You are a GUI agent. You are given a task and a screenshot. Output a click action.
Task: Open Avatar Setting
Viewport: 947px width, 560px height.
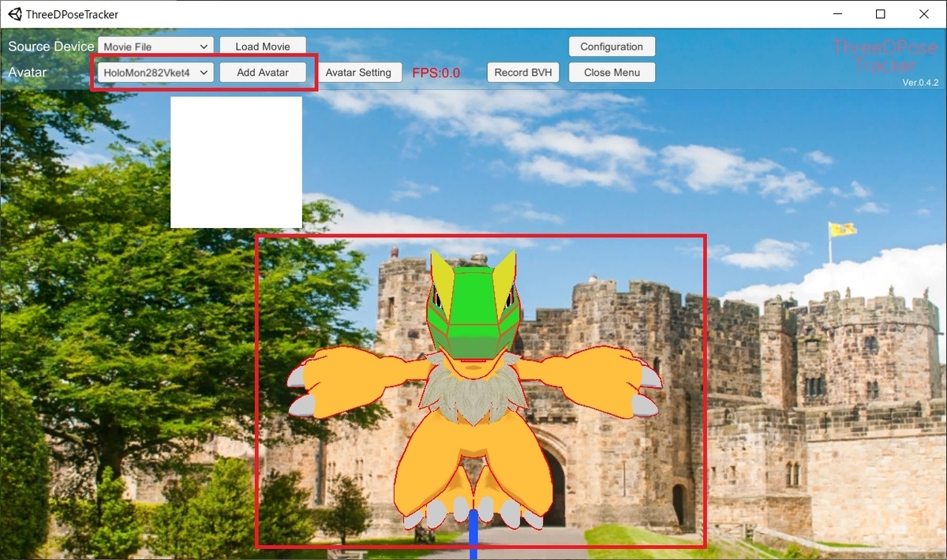(x=358, y=73)
